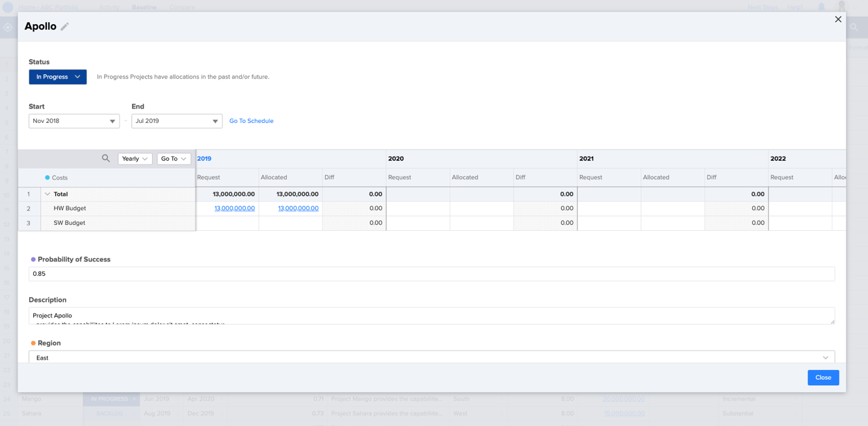Click the search icon in the costs grid
Image resolution: width=868 pixels, height=426 pixels.
106,158
